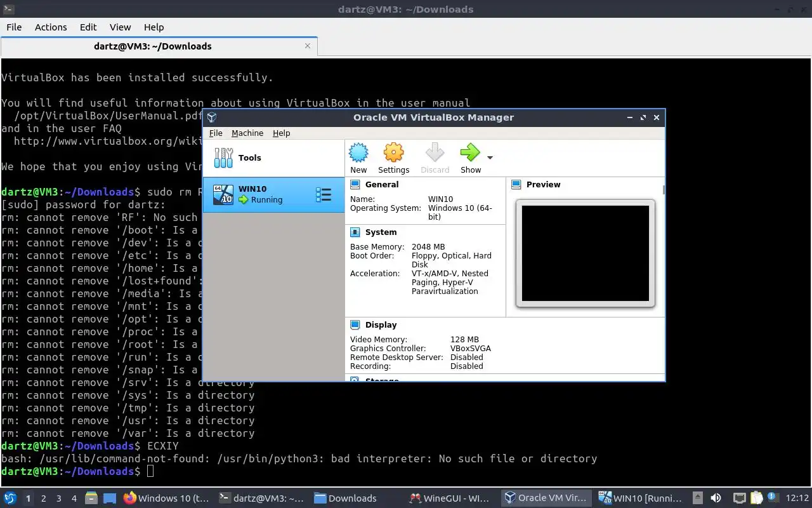Click the Preview section icon
812x508 pixels.
click(516, 185)
